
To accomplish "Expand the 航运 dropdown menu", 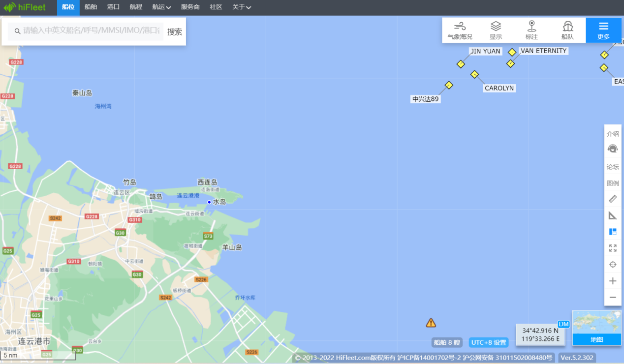I will point(162,7).
